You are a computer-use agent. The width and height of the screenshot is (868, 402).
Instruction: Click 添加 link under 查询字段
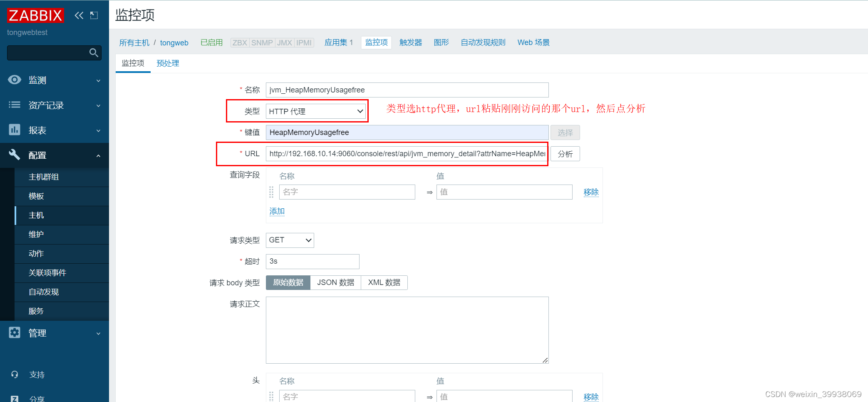point(277,211)
